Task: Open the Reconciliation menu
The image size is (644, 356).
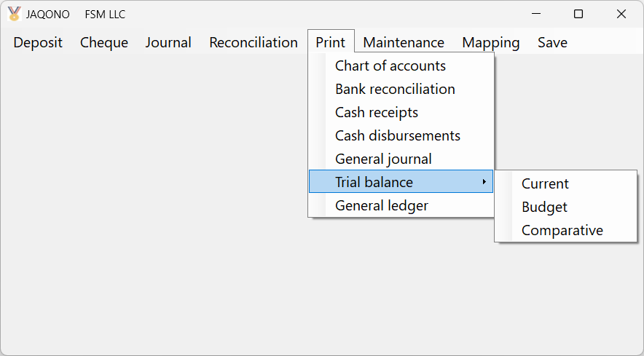Action: (x=254, y=42)
